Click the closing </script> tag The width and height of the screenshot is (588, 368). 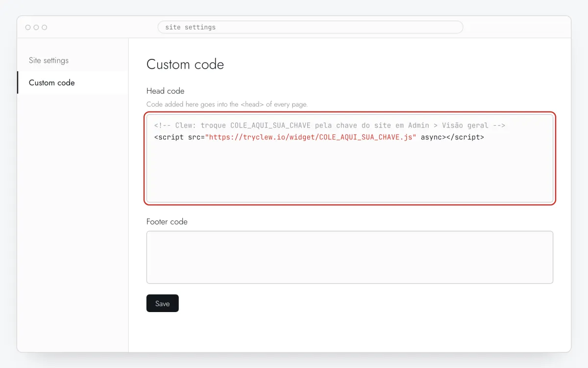(465, 137)
